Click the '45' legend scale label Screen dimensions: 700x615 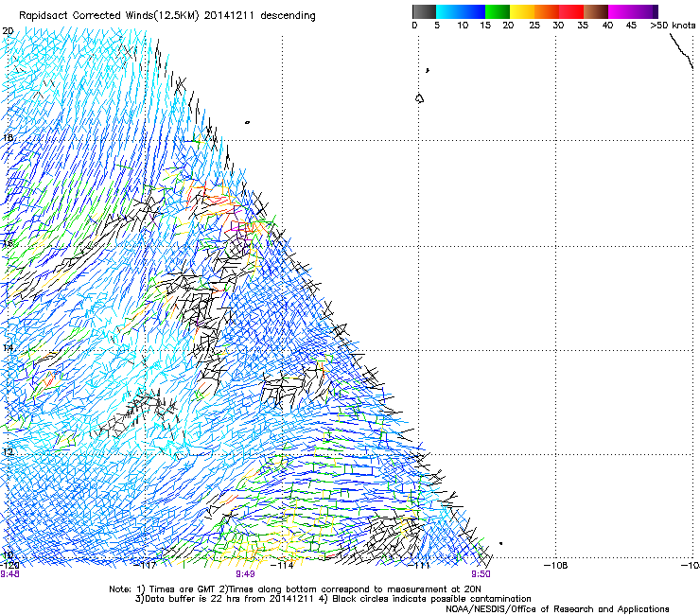pyautogui.click(x=631, y=26)
